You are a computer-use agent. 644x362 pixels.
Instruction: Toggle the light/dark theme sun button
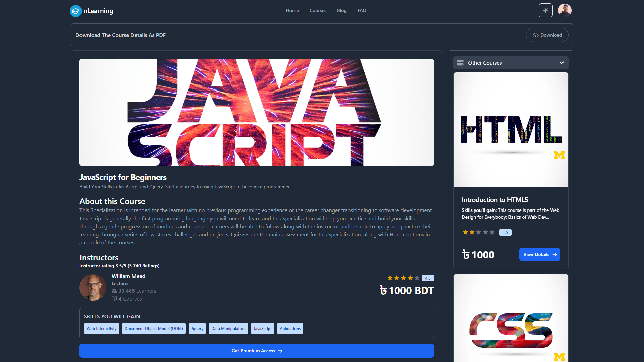pos(545,10)
